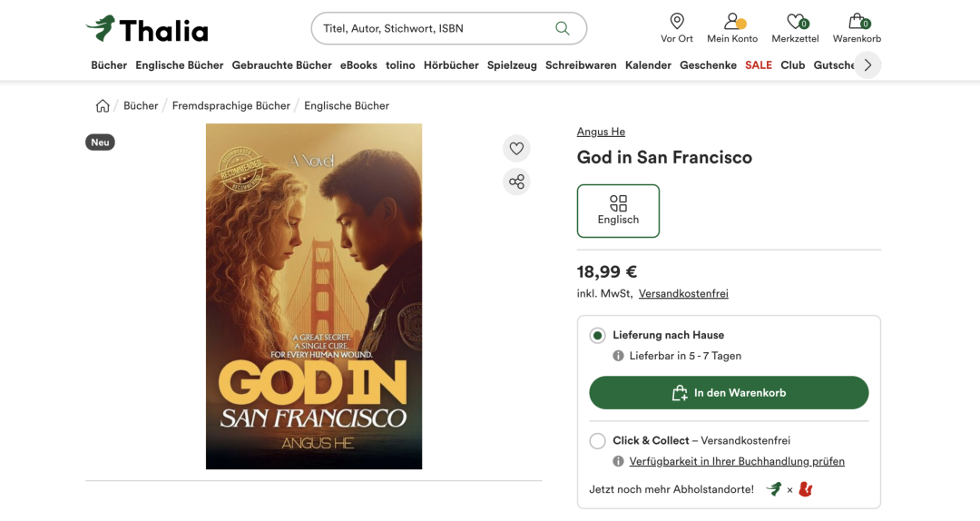Select the Englisch language format
Image resolution: width=980 pixels, height=521 pixels.
618,211
